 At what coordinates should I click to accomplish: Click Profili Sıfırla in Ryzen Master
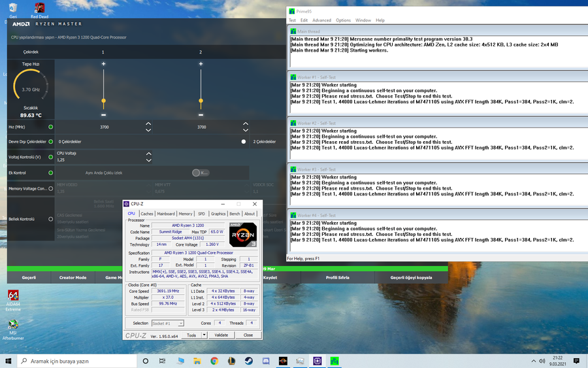click(338, 278)
